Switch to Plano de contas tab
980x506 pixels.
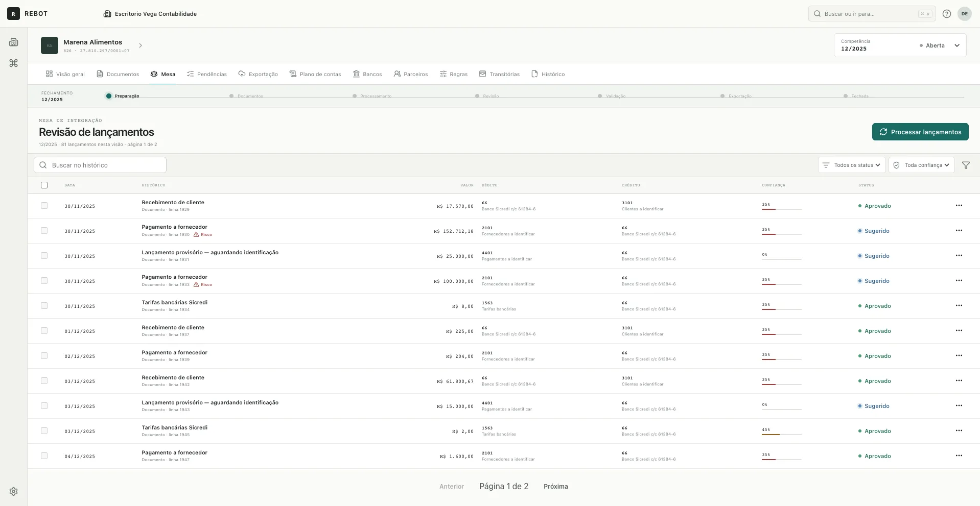(315, 74)
